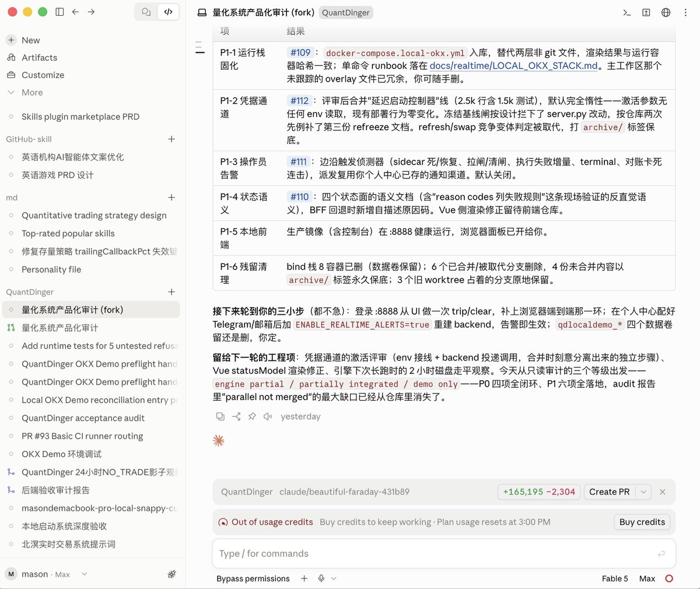The height and width of the screenshot is (589, 700).
Task: Open pull request link #110
Action: click(x=299, y=197)
